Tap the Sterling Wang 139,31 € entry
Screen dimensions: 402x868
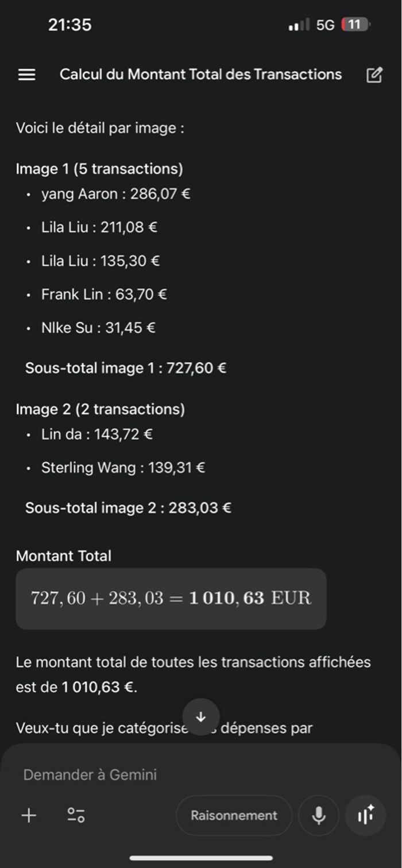(123, 468)
